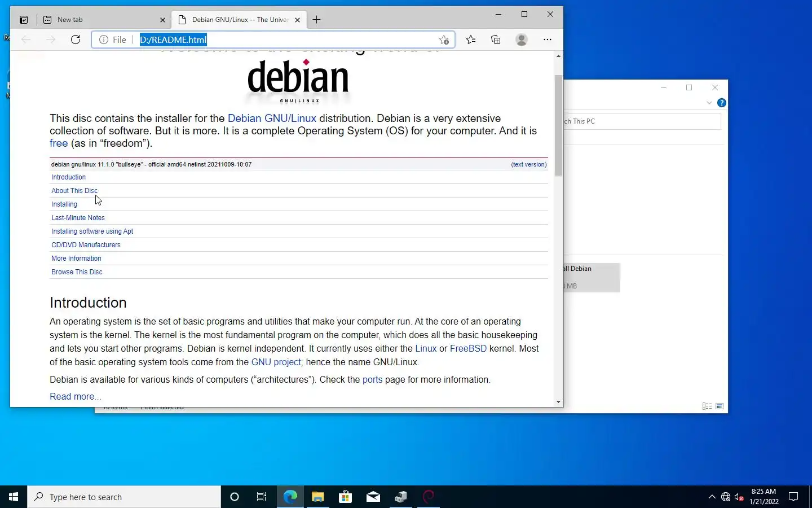Follow the Debian GNU/Linux link
The height and width of the screenshot is (508, 812).
pyautogui.click(x=272, y=119)
